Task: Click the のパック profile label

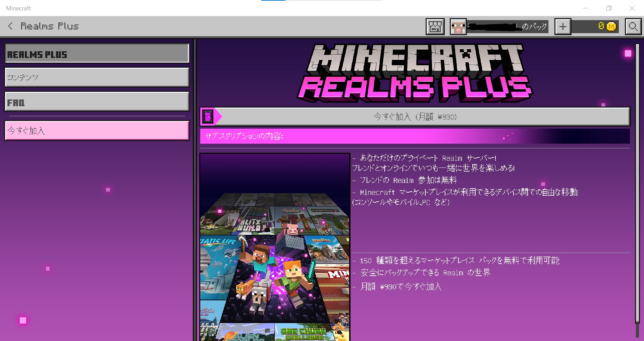Action: click(534, 26)
